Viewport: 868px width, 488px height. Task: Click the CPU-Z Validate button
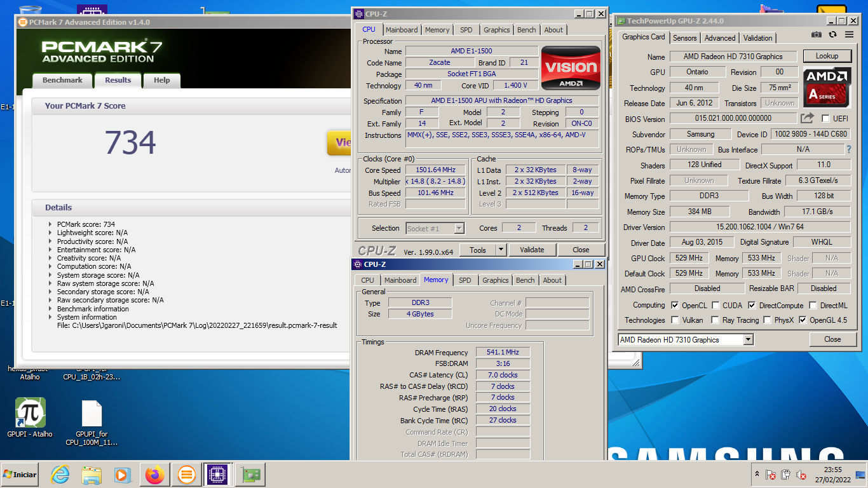point(532,250)
